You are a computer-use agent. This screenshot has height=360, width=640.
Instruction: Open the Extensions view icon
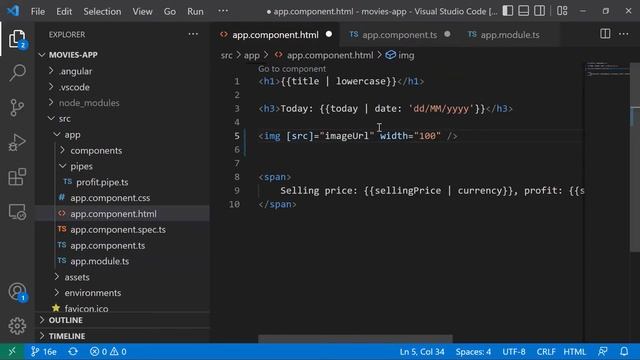point(17,177)
